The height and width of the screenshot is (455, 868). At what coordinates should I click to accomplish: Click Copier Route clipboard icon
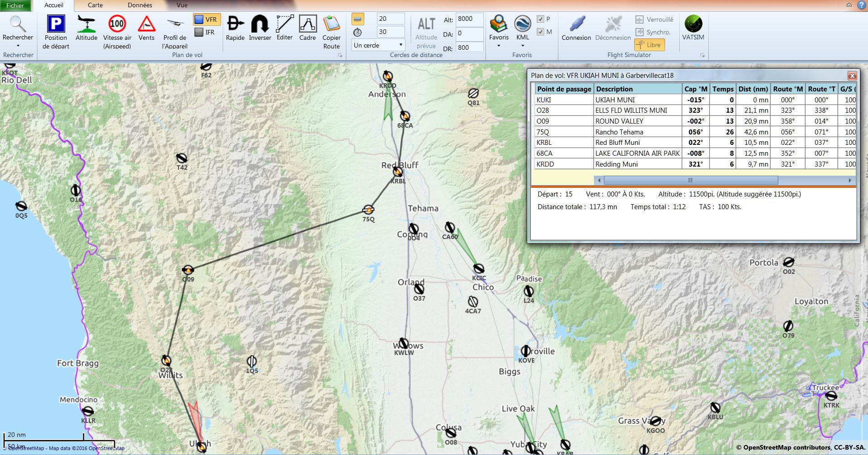[x=332, y=24]
